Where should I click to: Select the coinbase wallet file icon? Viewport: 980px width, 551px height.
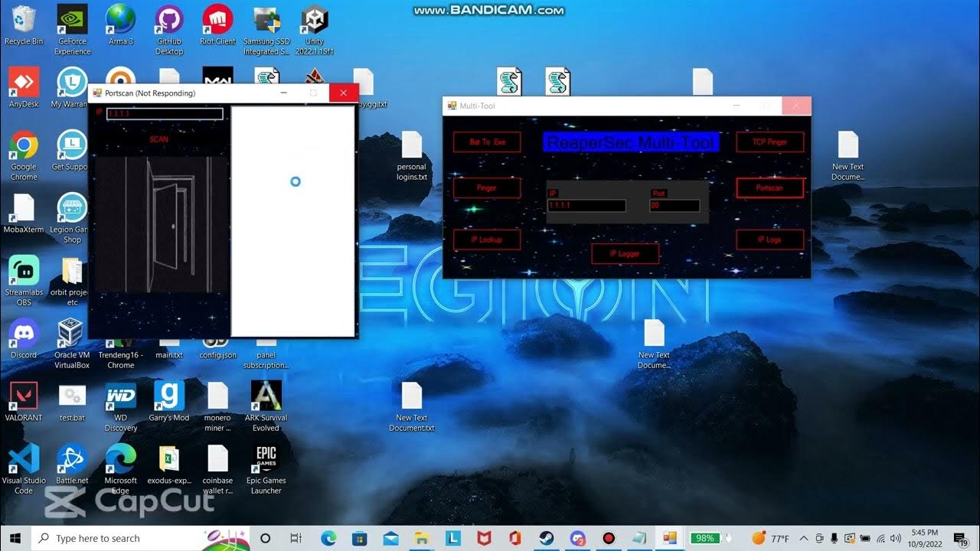point(217,469)
